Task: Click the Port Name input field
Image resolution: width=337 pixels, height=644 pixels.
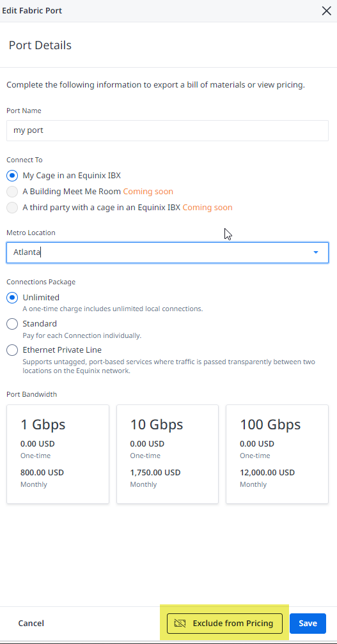Action: click(168, 130)
